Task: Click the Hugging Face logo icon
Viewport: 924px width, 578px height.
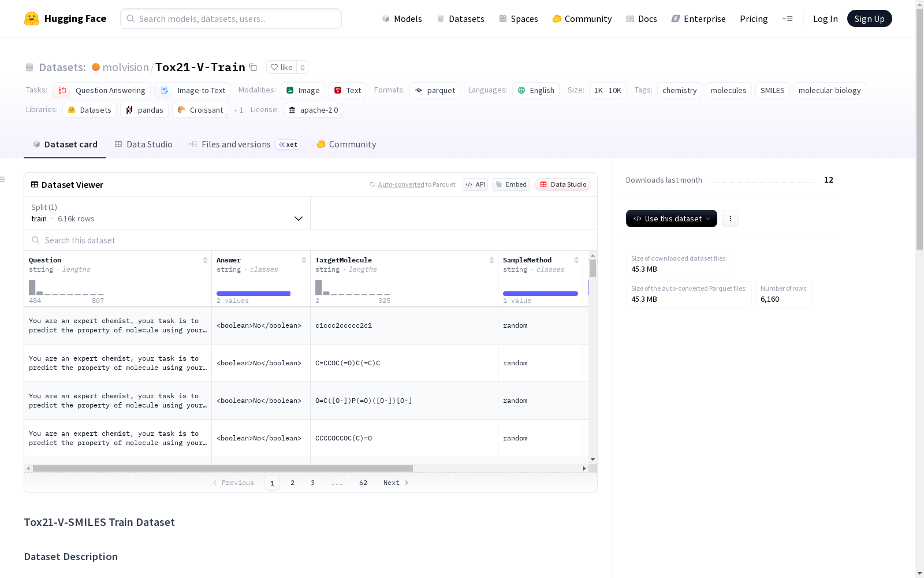Action: coord(32,18)
